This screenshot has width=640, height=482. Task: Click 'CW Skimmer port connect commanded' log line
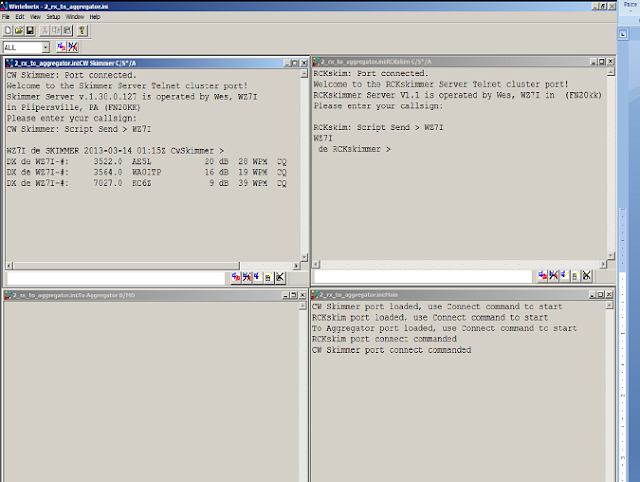pyautogui.click(x=392, y=350)
